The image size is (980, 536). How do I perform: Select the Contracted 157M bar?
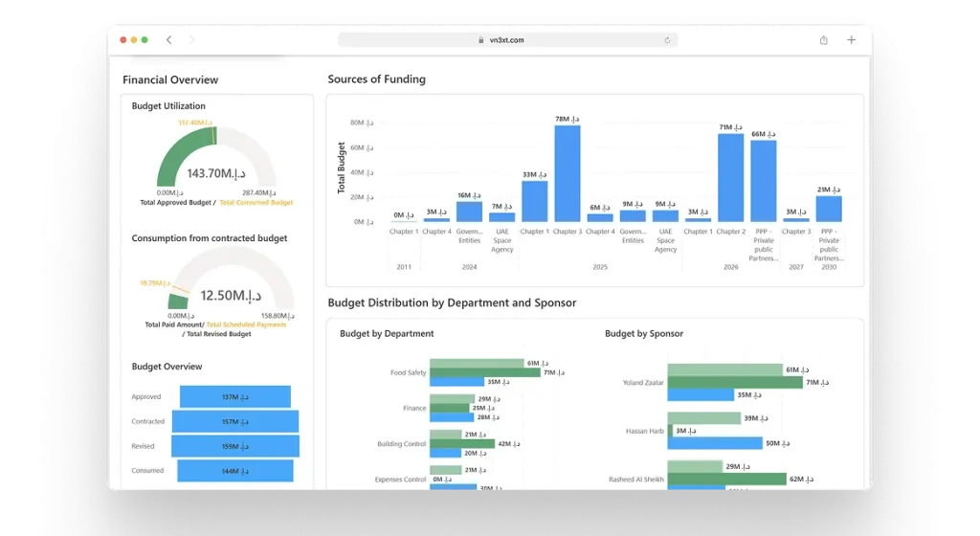234,421
